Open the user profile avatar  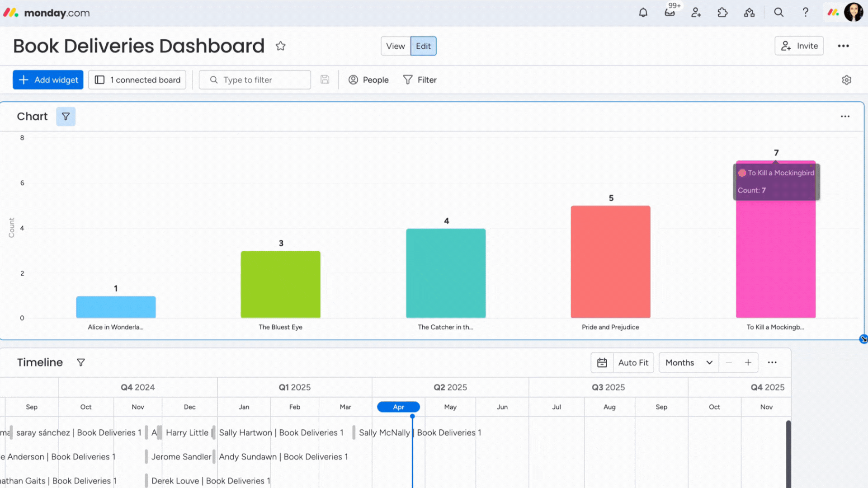[854, 12]
